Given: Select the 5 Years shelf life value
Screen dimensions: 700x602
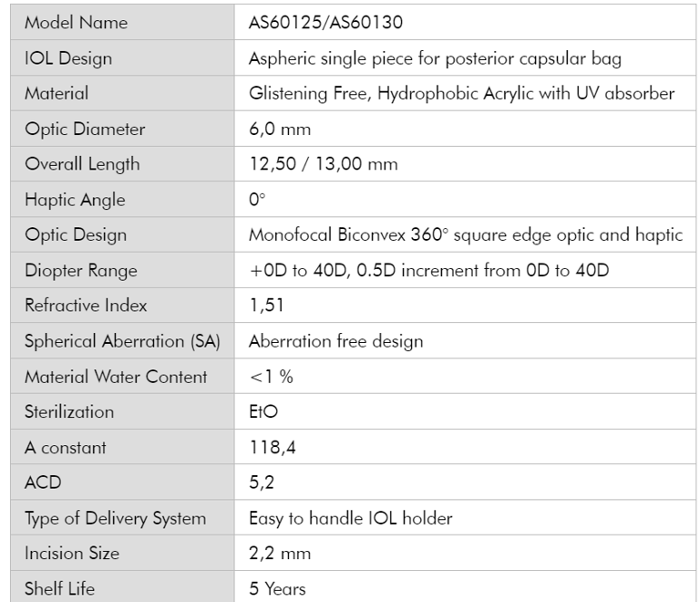Looking at the screenshot, I should click(x=277, y=588).
